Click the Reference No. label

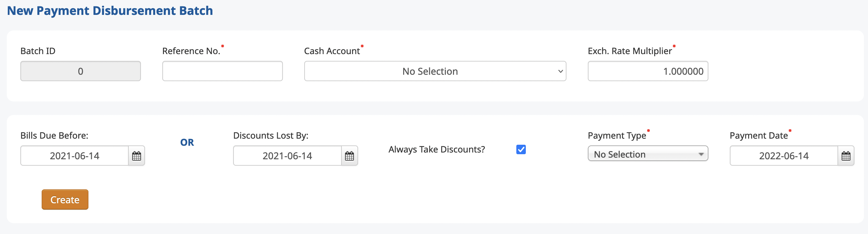(x=191, y=51)
